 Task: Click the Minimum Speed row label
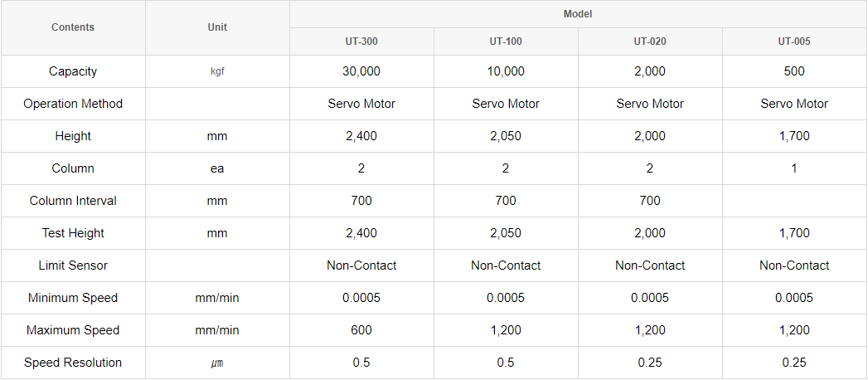click(x=73, y=298)
